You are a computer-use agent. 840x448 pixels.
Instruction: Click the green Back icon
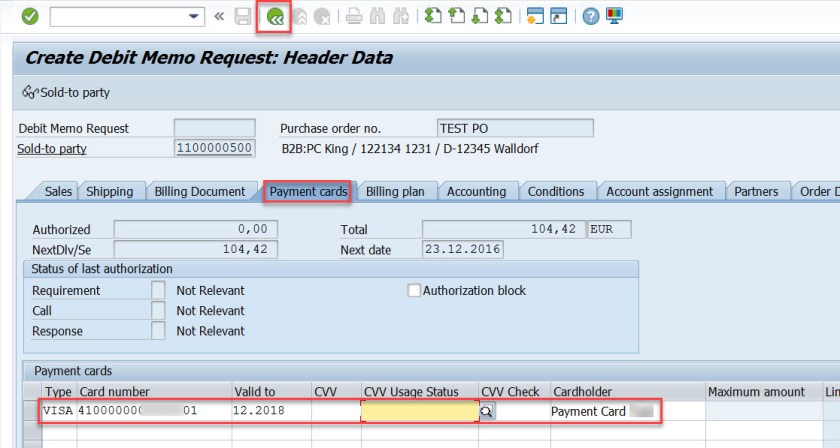pos(274,17)
